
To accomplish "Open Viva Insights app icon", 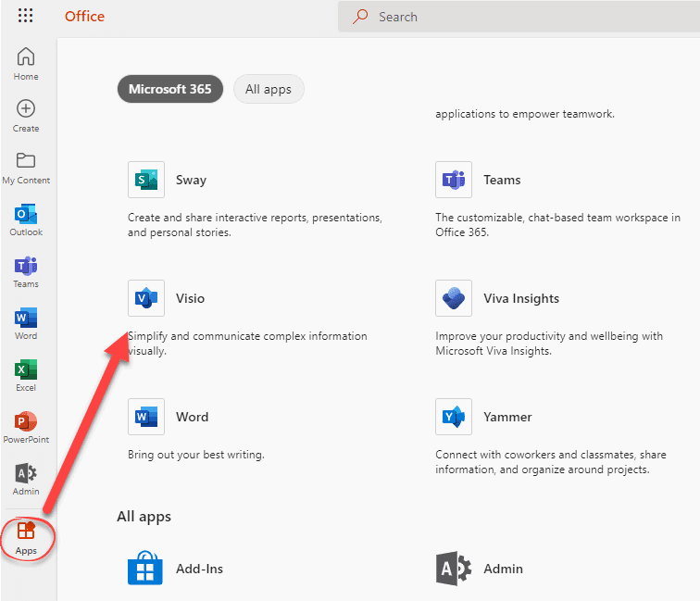I will (x=454, y=298).
